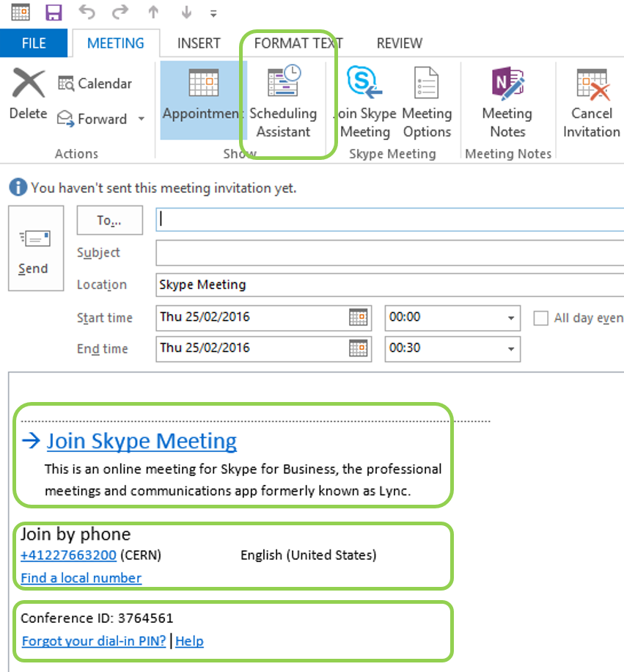Open Find a local number link

pos(81,578)
